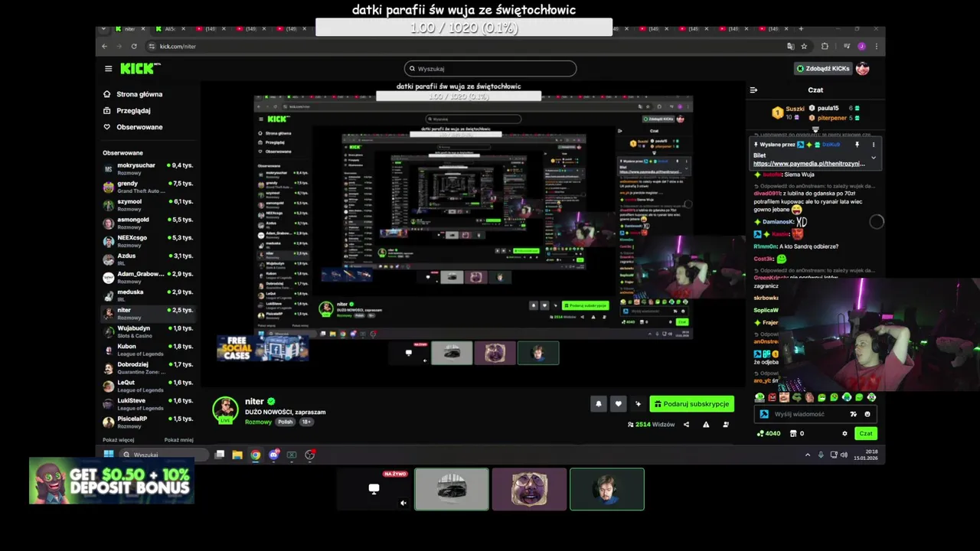Click the icon right of report triangle
980x551 pixels.
tap(726, 424)
